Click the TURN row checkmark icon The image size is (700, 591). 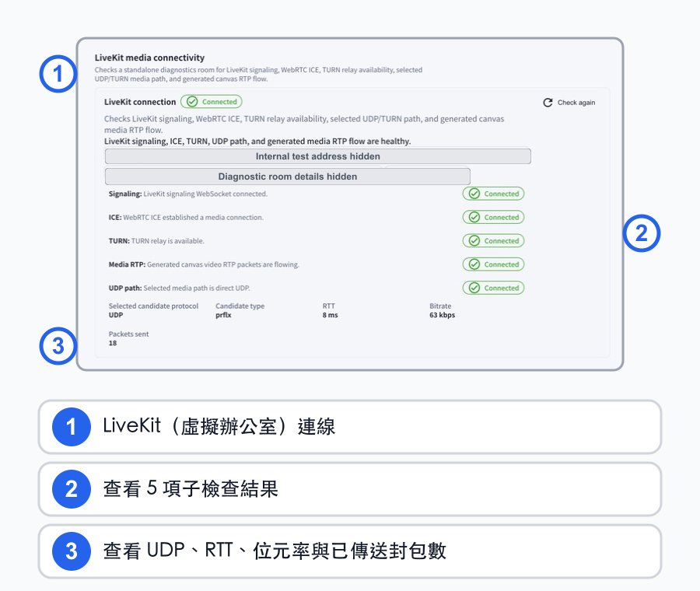[474, 241]
